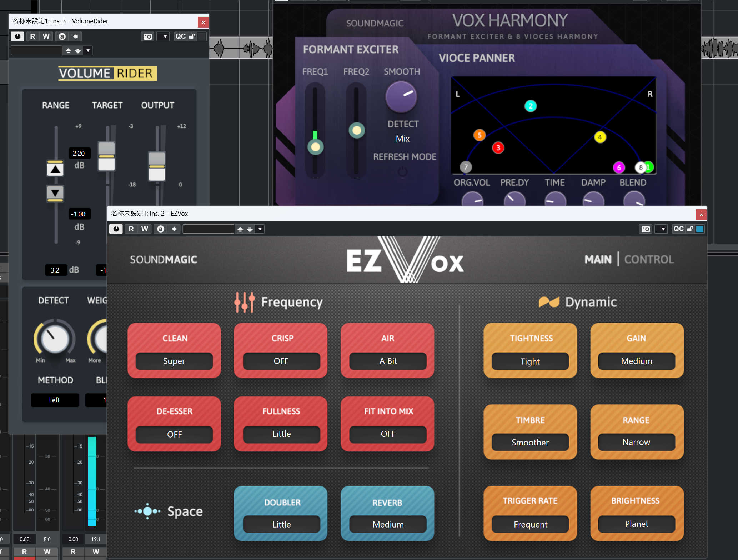Load next preset in VolumeRider

[x=78, y=50]
